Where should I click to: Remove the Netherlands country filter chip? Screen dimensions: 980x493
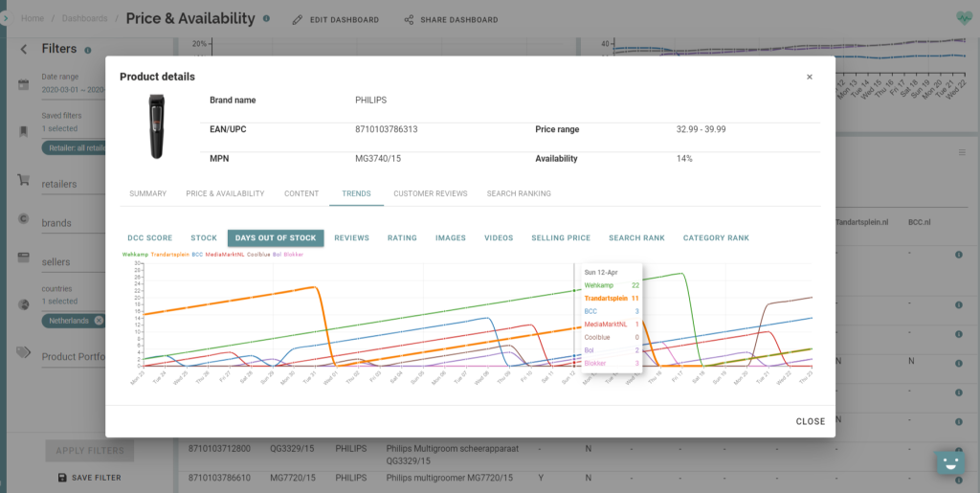pos(99,321)
